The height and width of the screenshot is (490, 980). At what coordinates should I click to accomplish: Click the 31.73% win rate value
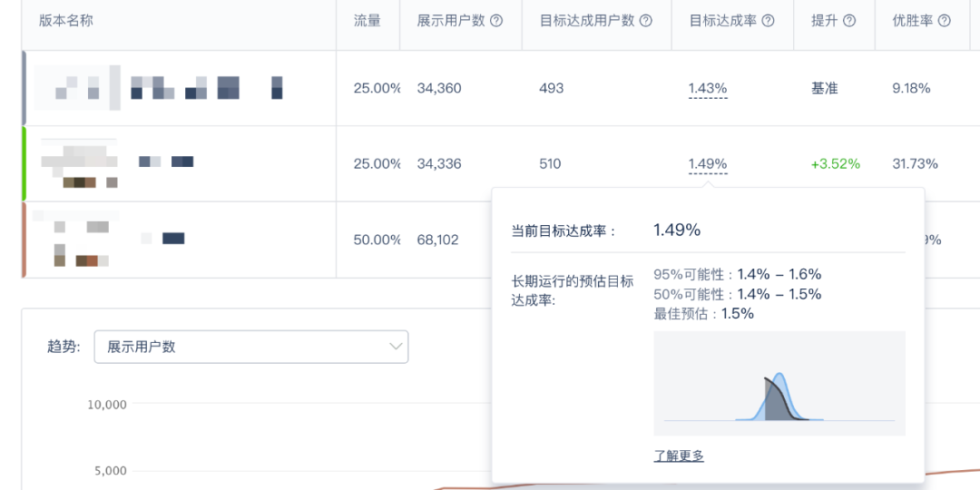pyautogui.click(x=915, y=164)
